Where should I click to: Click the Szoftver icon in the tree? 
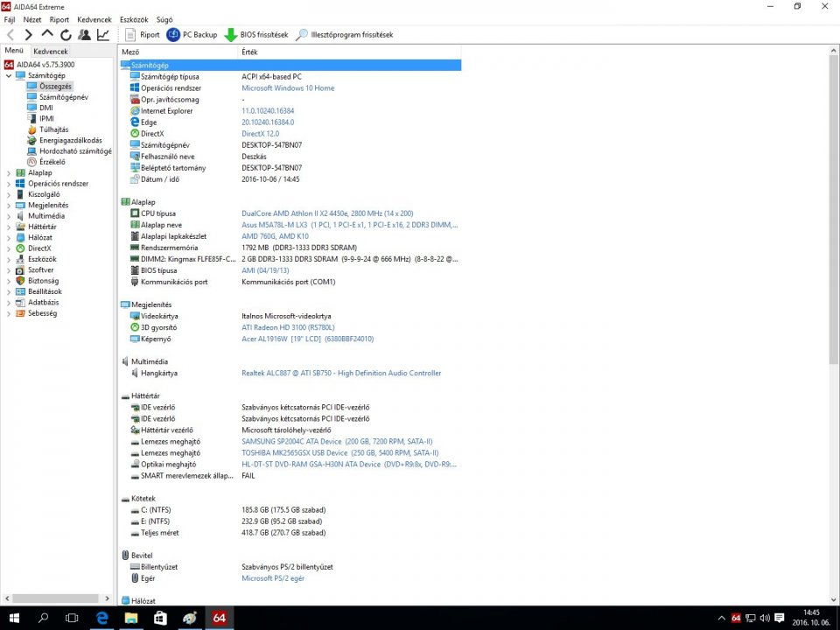(x=20, y=270)
